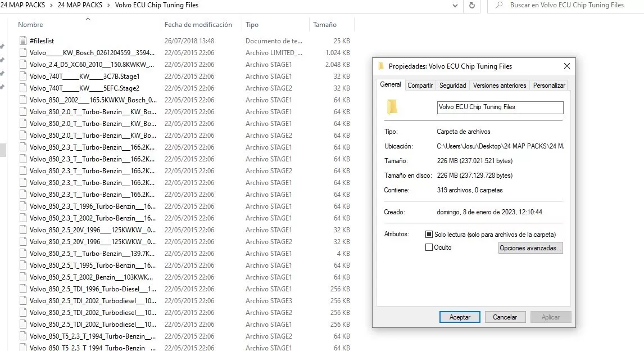Open Opciones avanzadas dialog
Screen dimensions: 644x351
[x=530, y=248]
